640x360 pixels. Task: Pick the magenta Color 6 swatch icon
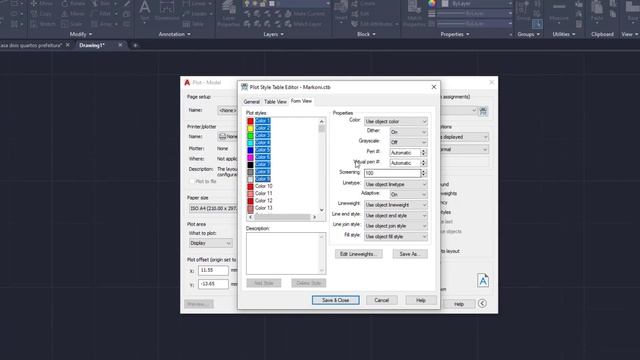[x=250, y=158]
